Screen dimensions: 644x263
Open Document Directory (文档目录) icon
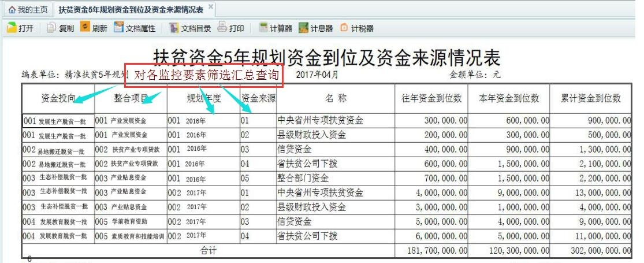tap(174, 28)
